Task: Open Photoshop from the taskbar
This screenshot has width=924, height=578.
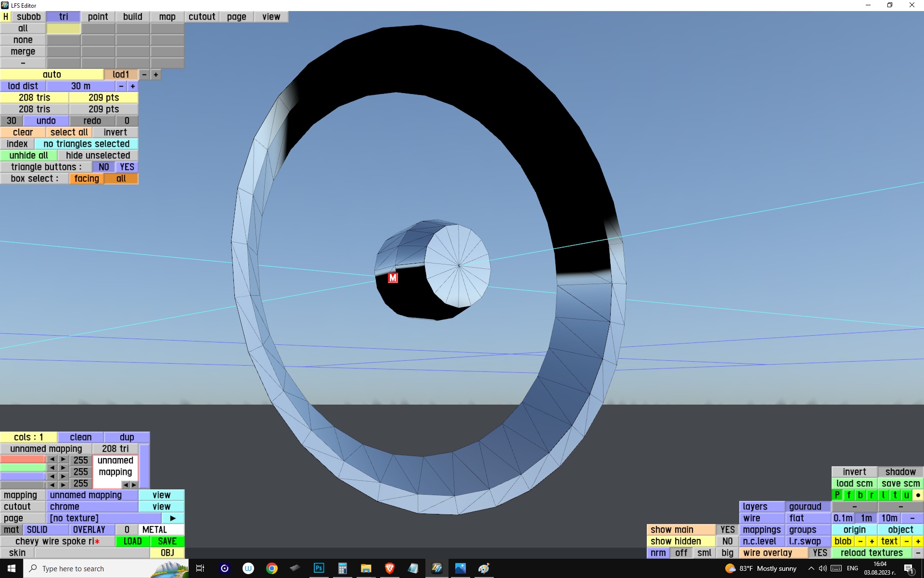Action: pos(319,568)
